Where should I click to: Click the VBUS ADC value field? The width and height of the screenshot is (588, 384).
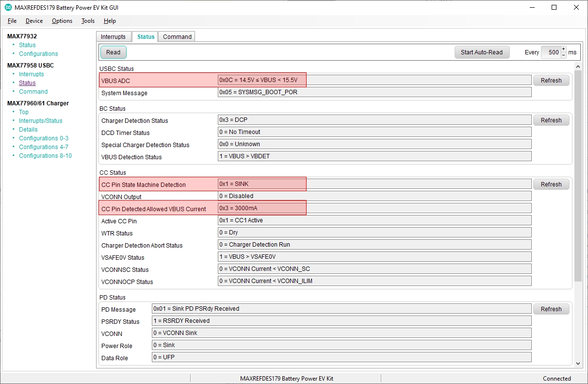(x=374, y=80)
